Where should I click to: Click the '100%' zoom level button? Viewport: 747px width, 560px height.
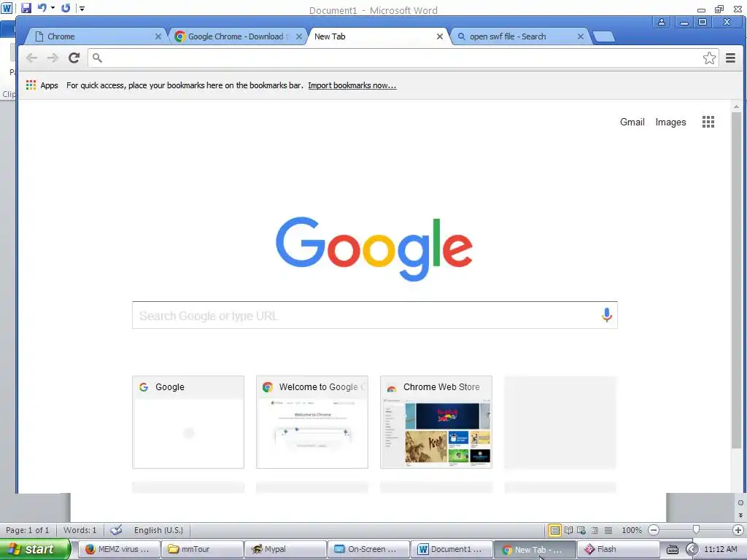point(632,530)
